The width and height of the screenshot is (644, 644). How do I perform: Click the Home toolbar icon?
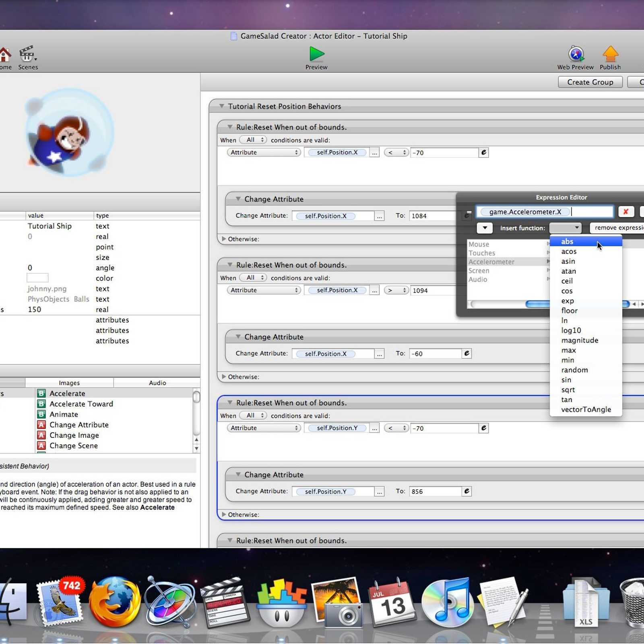5,54
